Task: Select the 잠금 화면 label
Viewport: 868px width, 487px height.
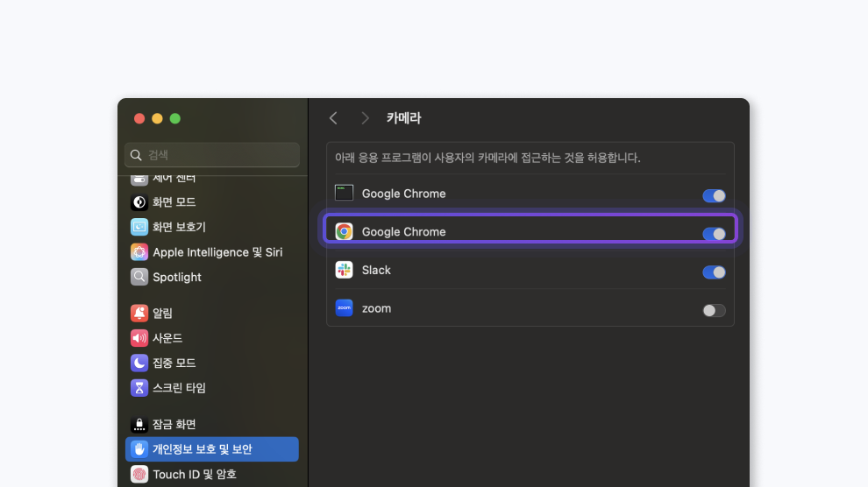Action: (x=174, y=424)
